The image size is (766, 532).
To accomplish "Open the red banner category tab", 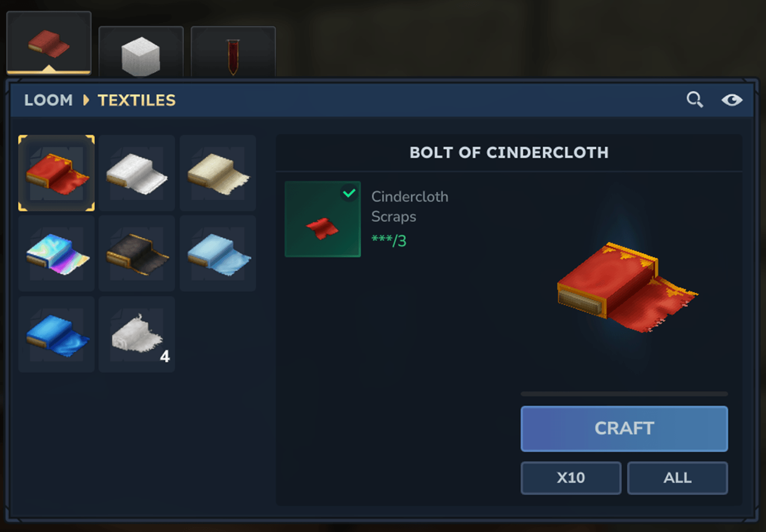I will (233, 51).
